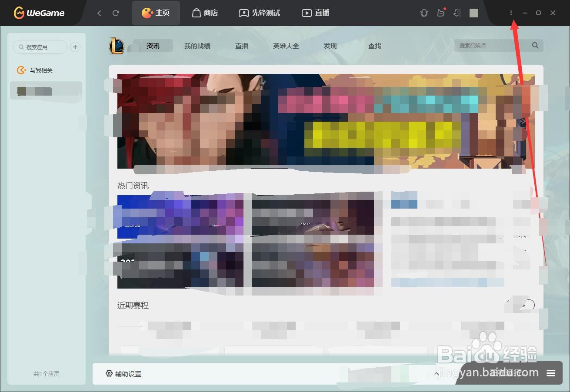Open the second hot news thumbnail

point(313,241)
